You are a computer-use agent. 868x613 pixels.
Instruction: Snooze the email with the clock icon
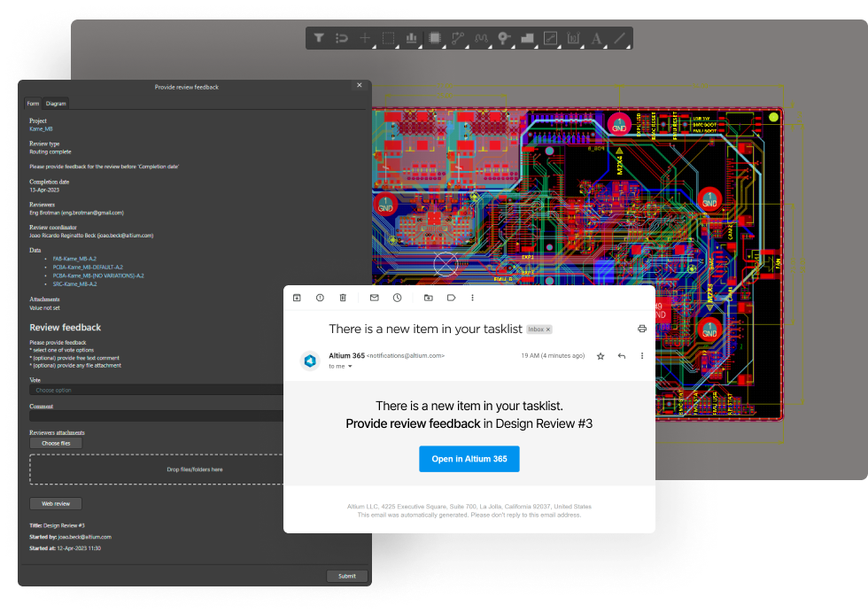397,298
